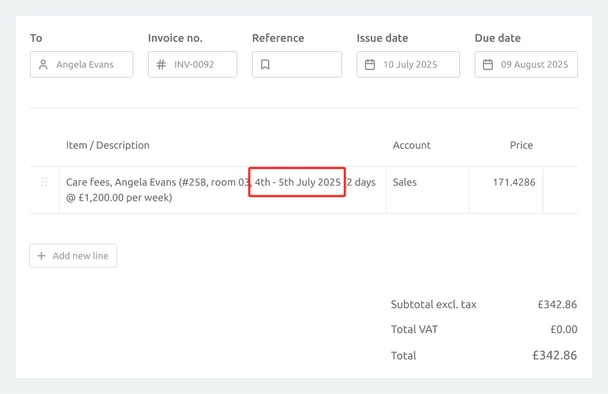Edit the INV-0092 invoice number field
The image size is (608, 394).
192,64
